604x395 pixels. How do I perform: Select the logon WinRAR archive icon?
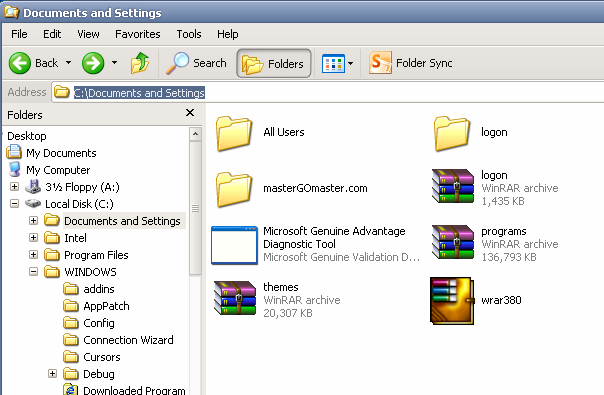pyautogui.click(x=453, y=186)
